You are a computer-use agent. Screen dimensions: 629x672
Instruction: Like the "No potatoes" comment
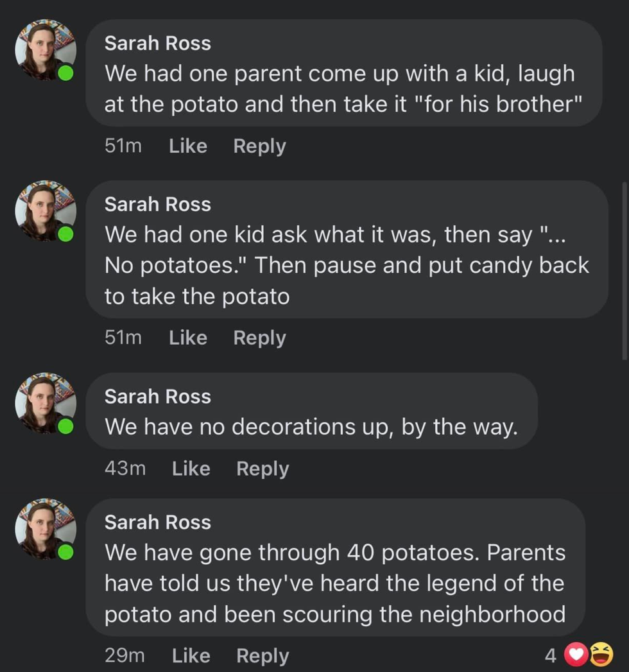coord(188,338)
